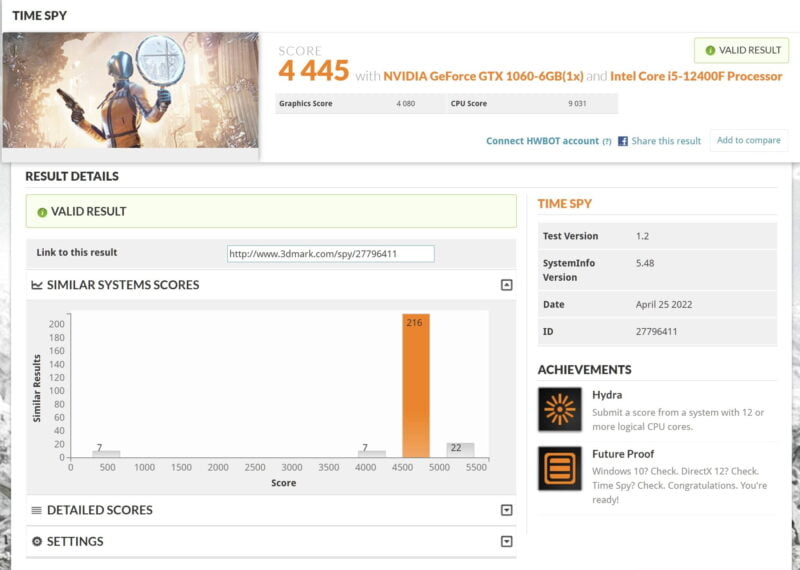Expand the Settings section

tap(506, 542)
